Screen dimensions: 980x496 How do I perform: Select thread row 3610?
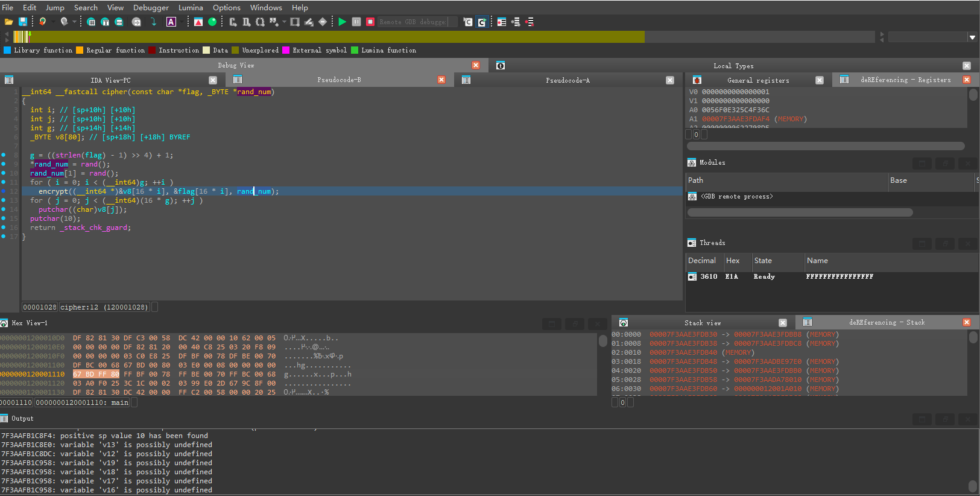(x=832, y=276)
